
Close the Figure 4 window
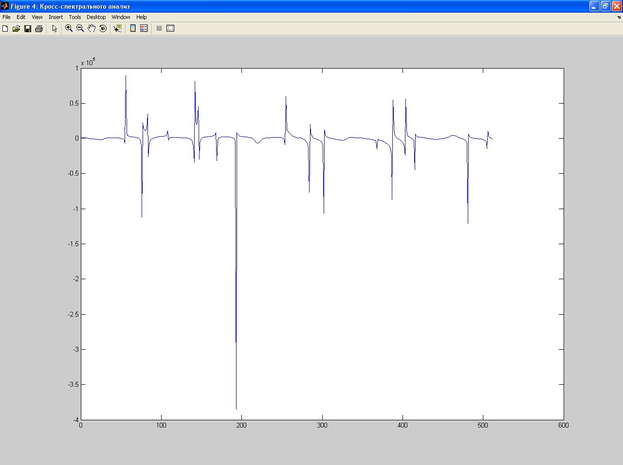point(616,6)
